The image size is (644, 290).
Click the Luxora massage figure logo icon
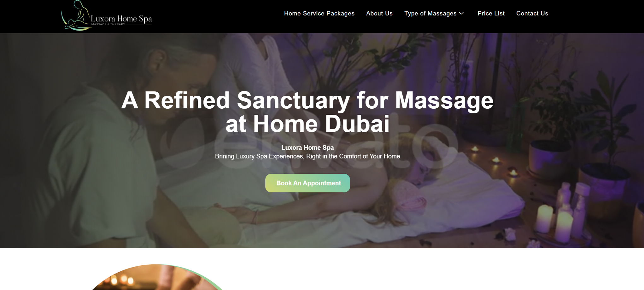(76, 15)
